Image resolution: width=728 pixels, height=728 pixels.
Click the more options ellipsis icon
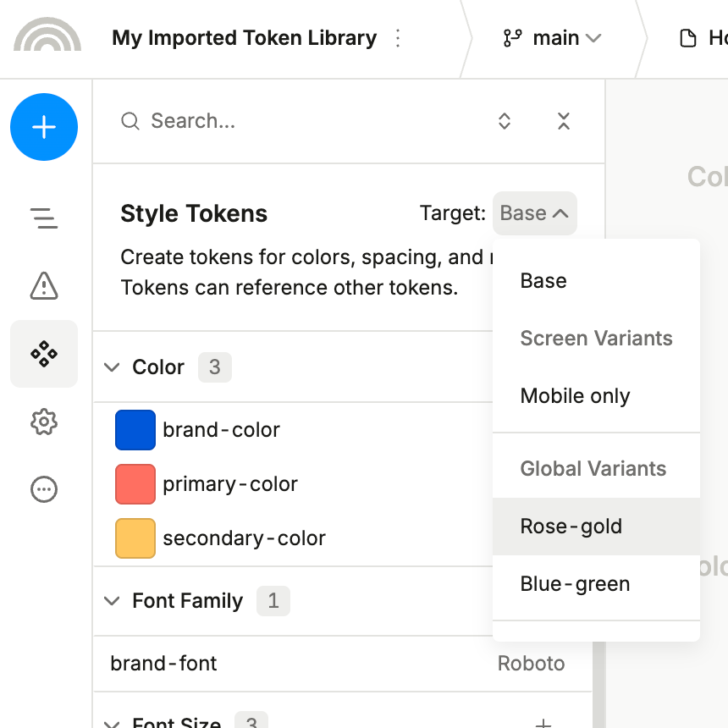pyautogui.click(x=44, y=489)
